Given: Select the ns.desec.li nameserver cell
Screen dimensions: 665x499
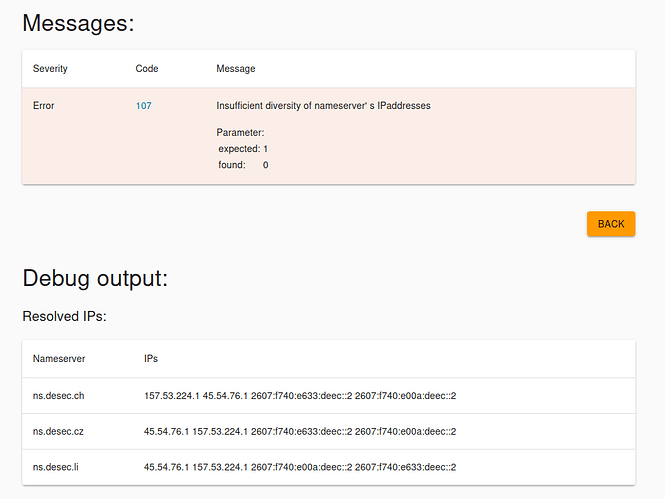Looking at the screenshot, I should 57,467.
